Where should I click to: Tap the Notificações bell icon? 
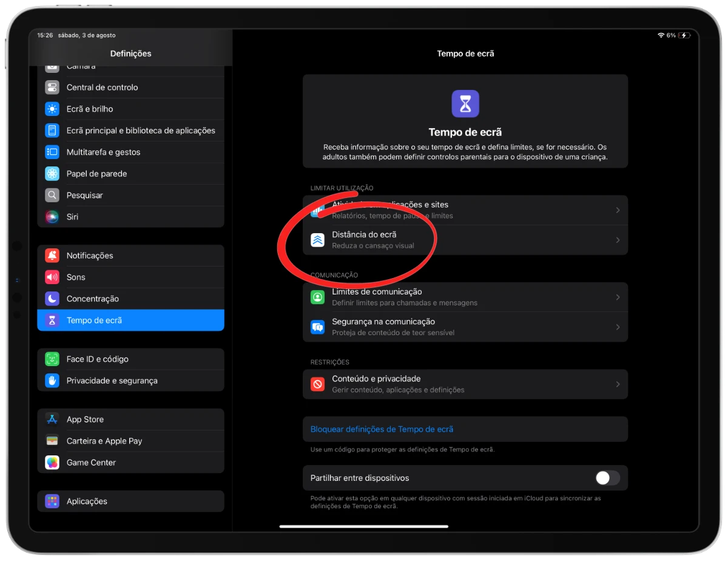pos(52,256)
